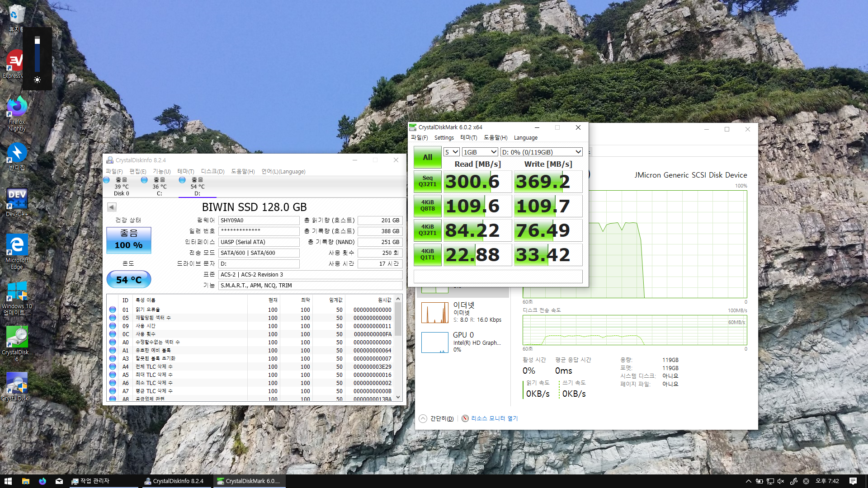Run the 4KiB Q8T8 benchmark
This screenshot has height=488, width=868.
[427, 206]
